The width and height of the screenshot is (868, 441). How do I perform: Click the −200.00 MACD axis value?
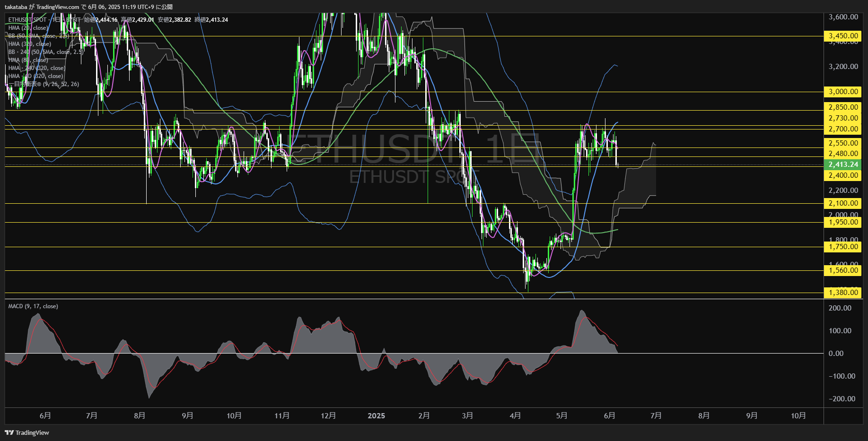tap(842, 399)
